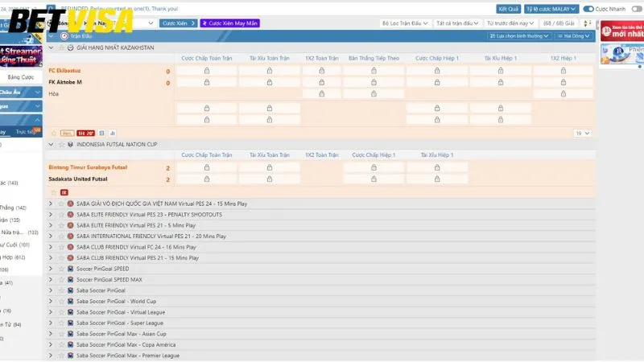Collapse the Trận Đấu header section

click(x=51, y=36)
